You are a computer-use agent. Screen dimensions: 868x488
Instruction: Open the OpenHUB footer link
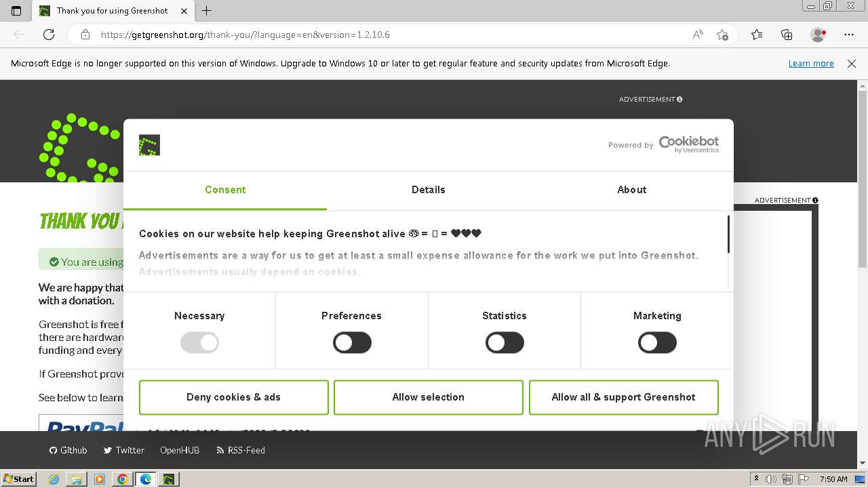click(x=180, y=450)
